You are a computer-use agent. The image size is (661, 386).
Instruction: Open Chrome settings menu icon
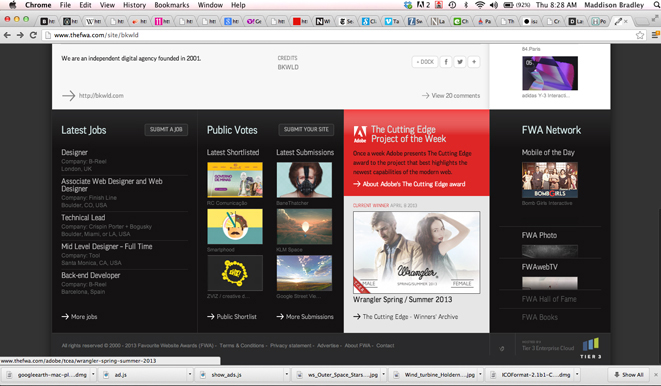[655, 35]
